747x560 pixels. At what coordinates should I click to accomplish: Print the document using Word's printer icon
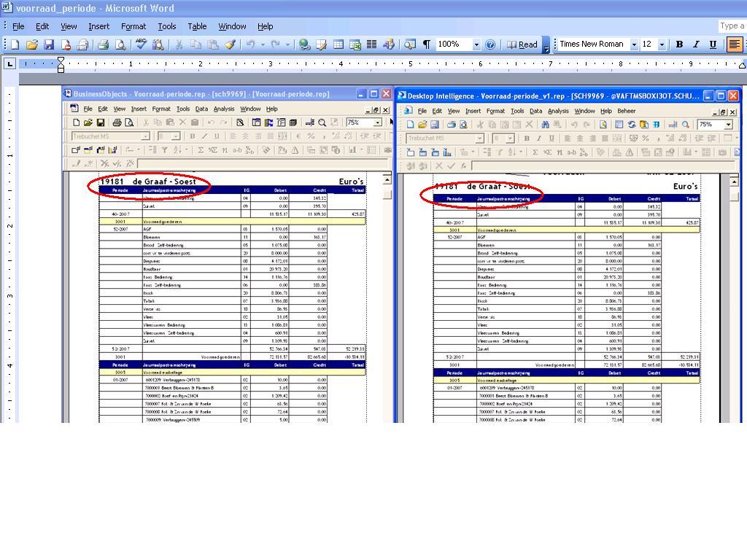(103, 44)
